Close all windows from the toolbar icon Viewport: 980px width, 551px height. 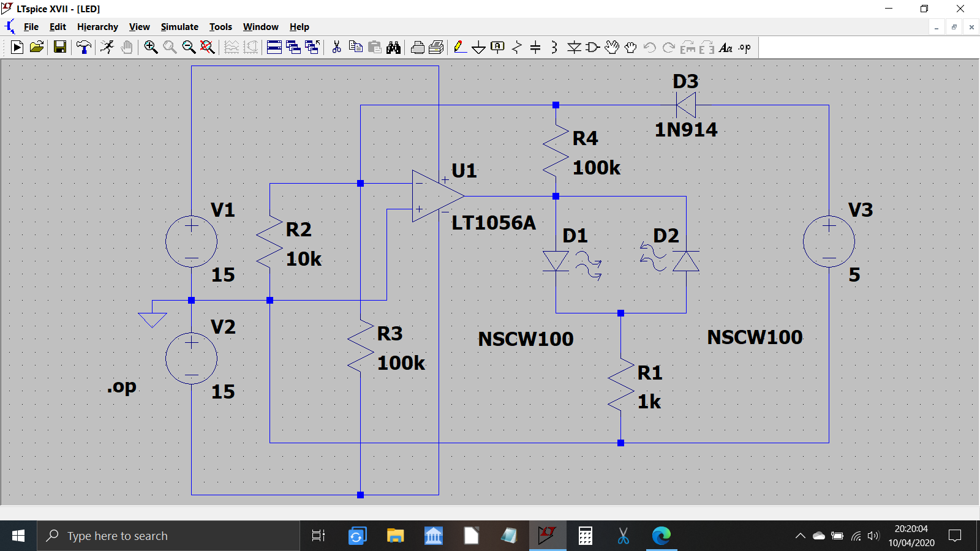312,47
